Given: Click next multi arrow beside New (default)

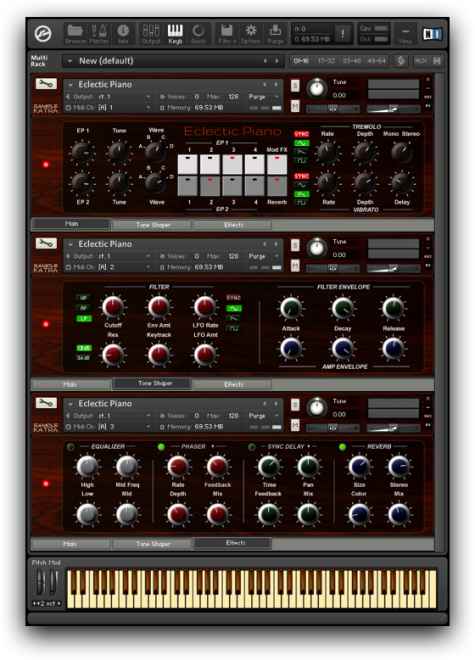Looking at the screenshot, I should click(277, 61).
